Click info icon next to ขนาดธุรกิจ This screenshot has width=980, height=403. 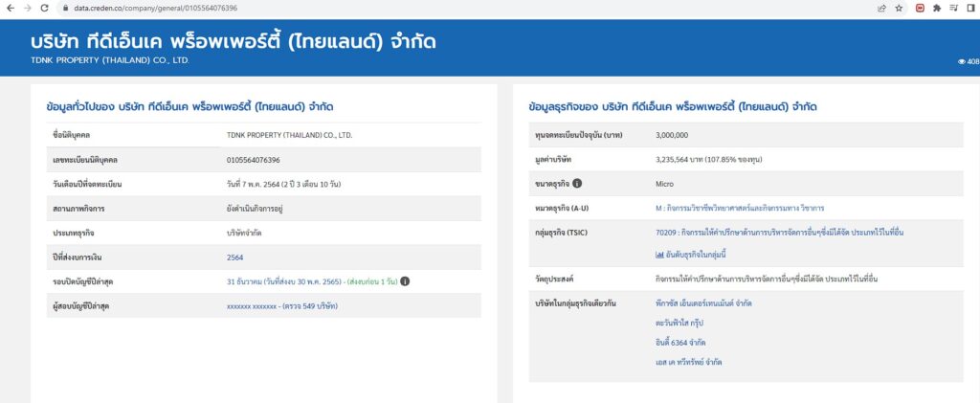click(577, 184)
